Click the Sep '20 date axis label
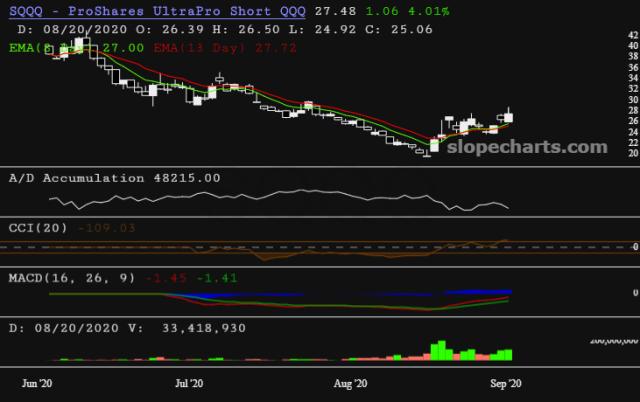 [x=502, y=383]
